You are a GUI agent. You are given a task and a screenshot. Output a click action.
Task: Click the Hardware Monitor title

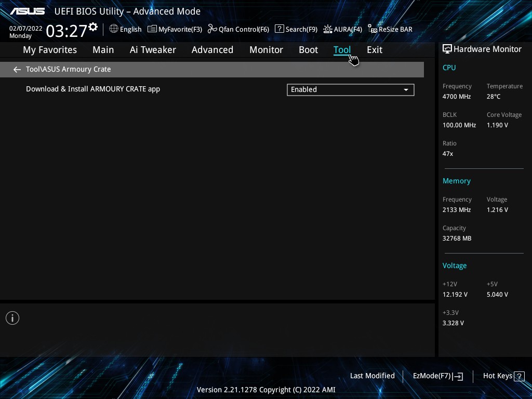(x=487, y=49)
